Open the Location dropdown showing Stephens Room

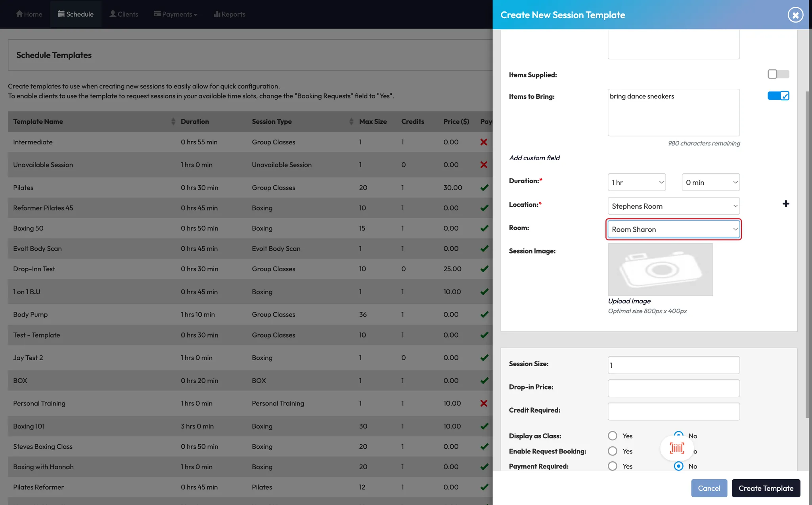click(673, 206)
